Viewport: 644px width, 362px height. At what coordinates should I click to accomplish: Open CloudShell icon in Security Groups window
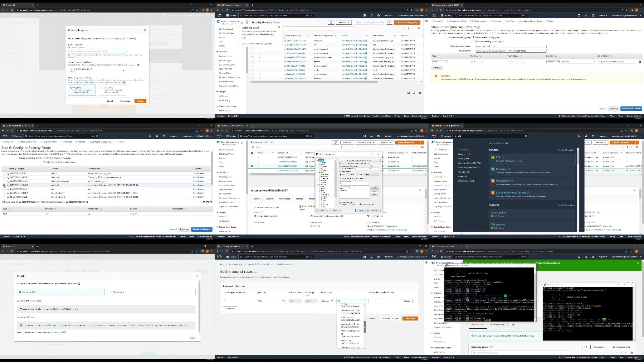[x=364, y=16]
